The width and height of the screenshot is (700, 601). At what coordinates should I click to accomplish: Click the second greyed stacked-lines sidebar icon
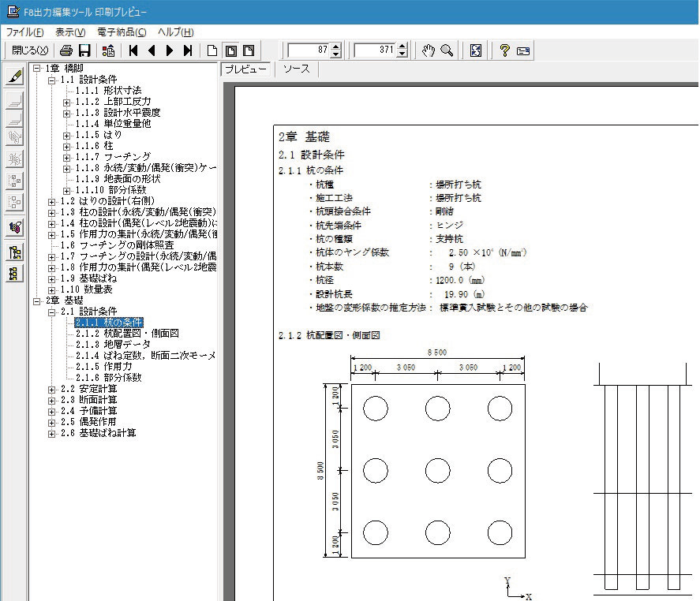(x=15, y=118)
